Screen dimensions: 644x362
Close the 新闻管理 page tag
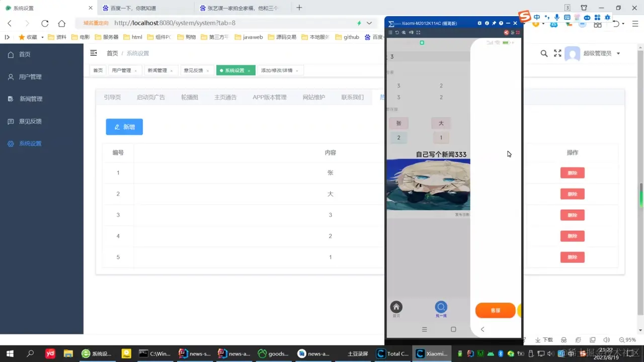pyautogui.click(x=172, y=71)
